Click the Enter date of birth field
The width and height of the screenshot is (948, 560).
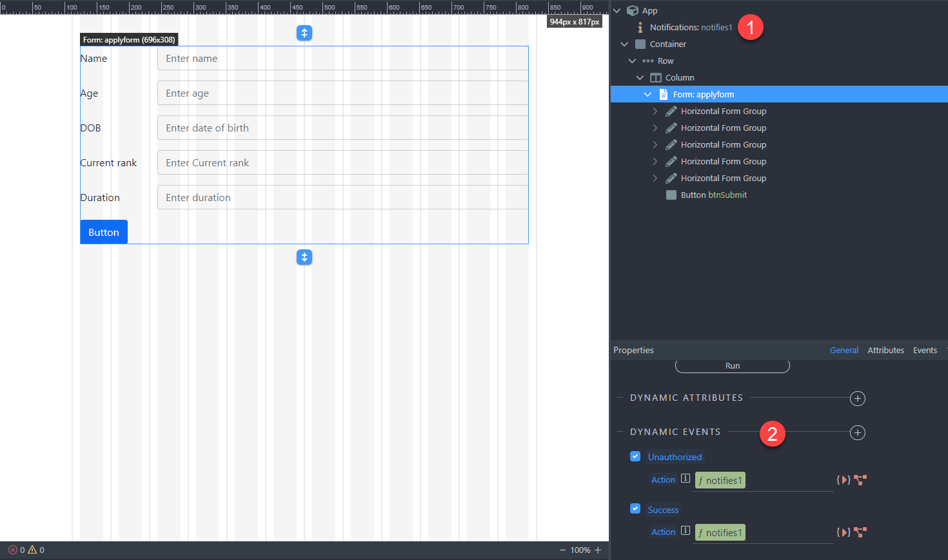(x=342, y=128)
